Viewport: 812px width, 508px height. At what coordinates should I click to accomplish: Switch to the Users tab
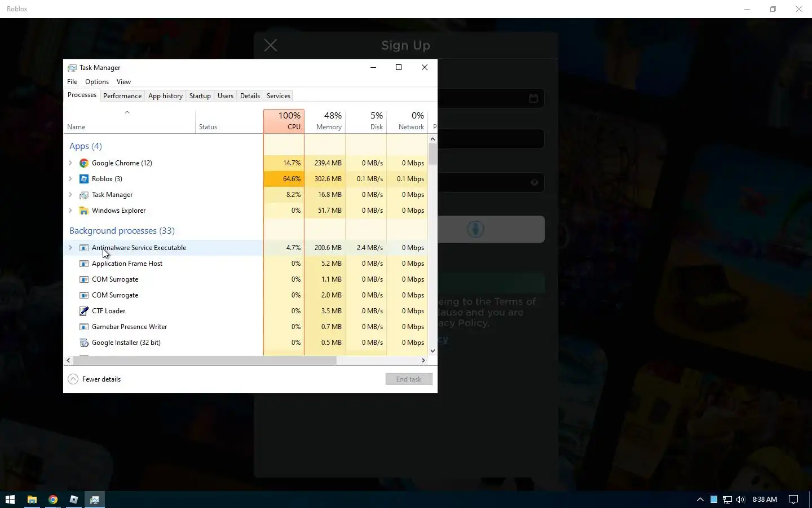coord(226,96)
